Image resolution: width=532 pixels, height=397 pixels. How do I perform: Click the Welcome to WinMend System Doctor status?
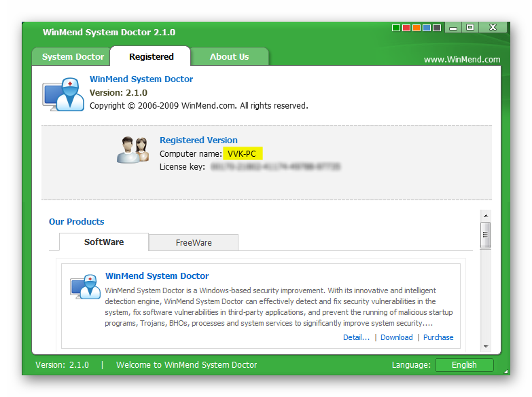point(186,365)
